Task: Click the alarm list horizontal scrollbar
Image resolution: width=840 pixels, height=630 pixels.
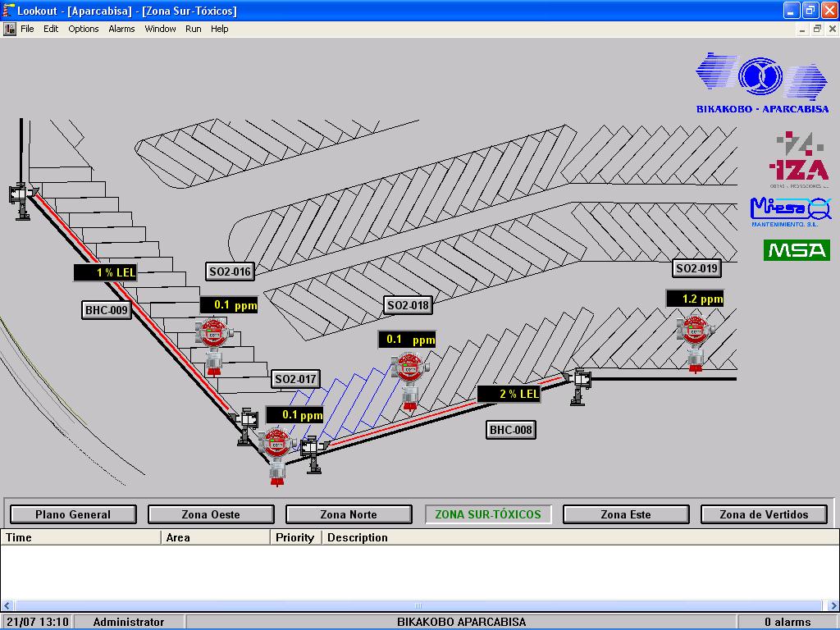Action: tap(418, 606)
